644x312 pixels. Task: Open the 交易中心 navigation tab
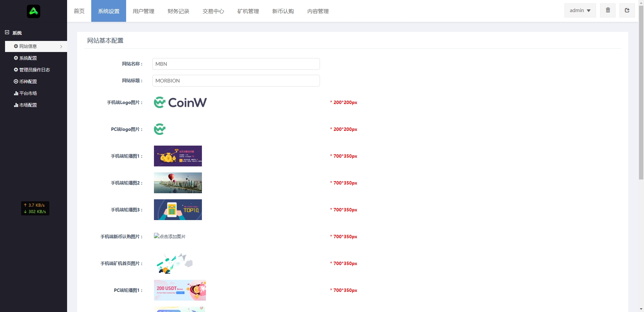213,11
